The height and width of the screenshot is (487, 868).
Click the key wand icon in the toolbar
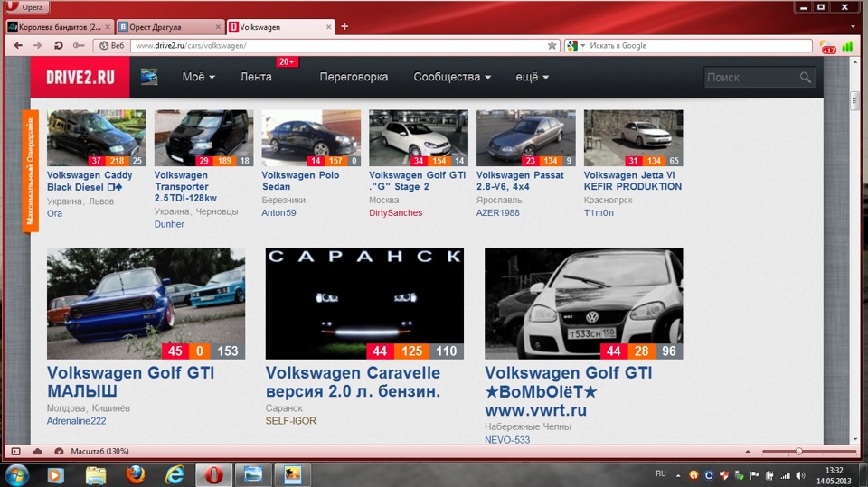(x=79, y=45)
